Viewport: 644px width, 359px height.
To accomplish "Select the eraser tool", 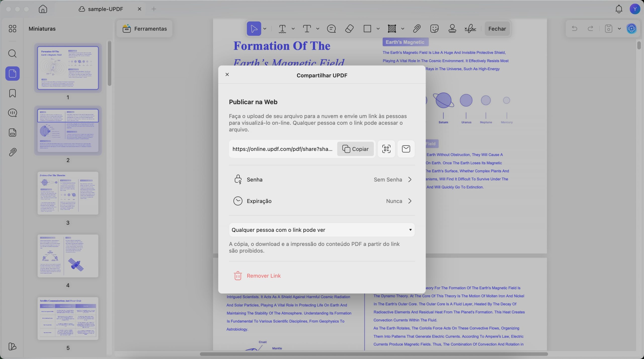I will click(x=349, y=29).
